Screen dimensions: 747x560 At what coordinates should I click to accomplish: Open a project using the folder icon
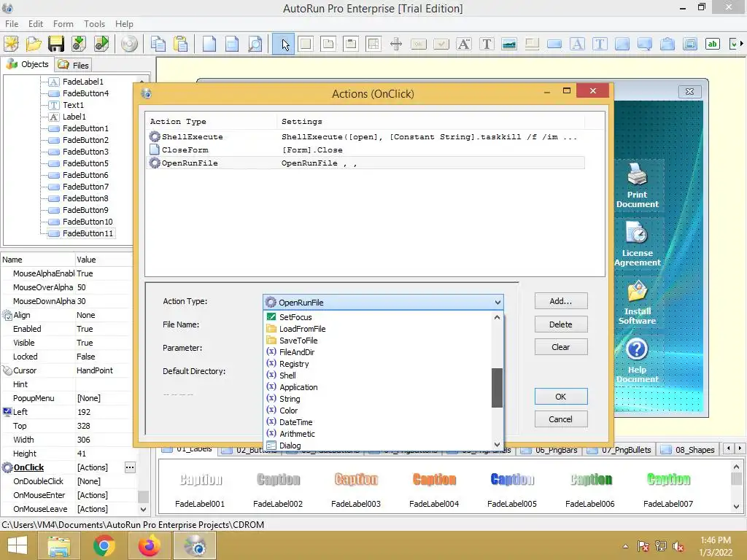(34, 44)
